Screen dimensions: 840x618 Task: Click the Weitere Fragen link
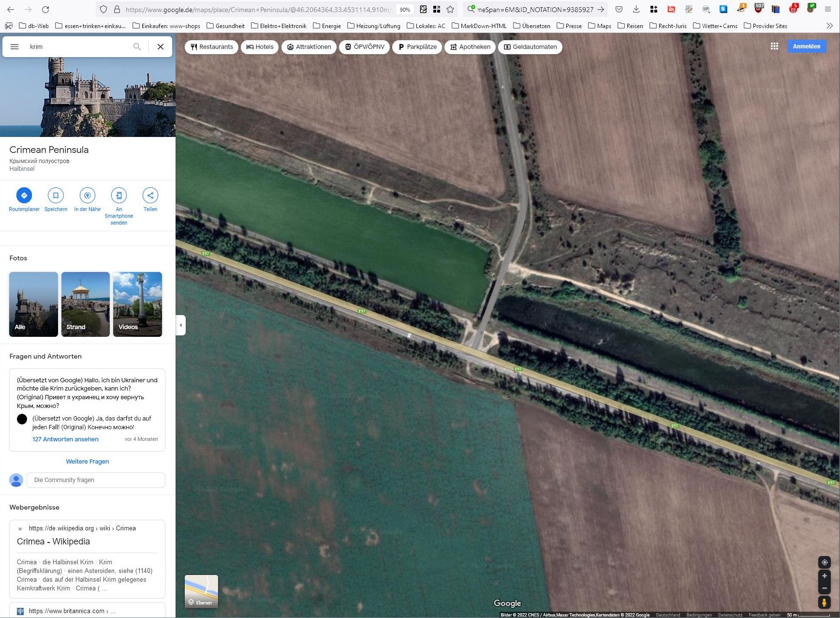(88, 462)
